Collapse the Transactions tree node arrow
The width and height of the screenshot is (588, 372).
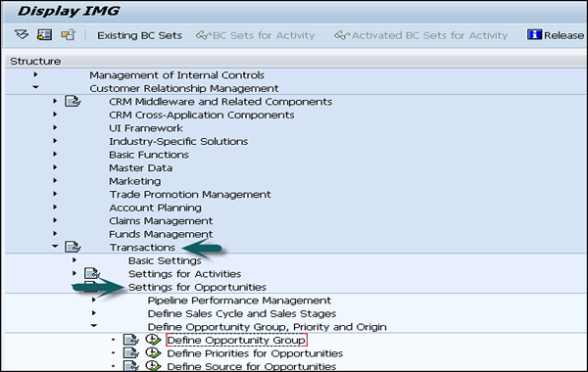pyautogui.click(x=55, y=247)
